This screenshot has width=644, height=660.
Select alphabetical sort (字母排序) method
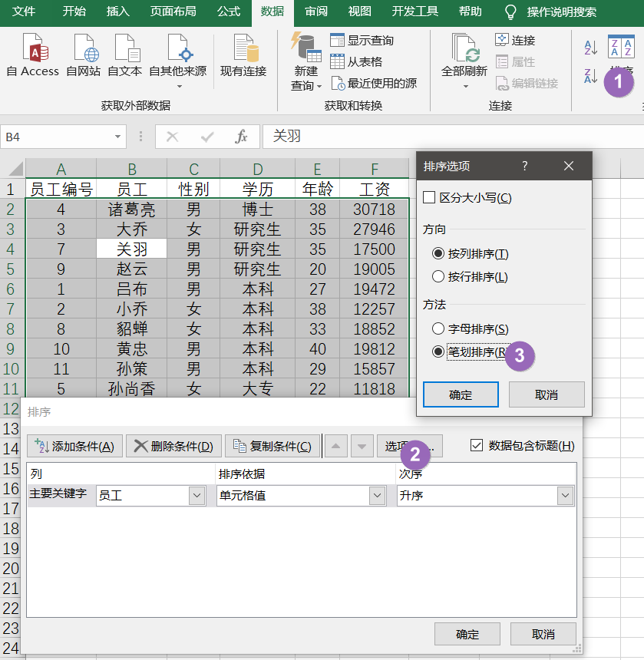pos(438,328)
